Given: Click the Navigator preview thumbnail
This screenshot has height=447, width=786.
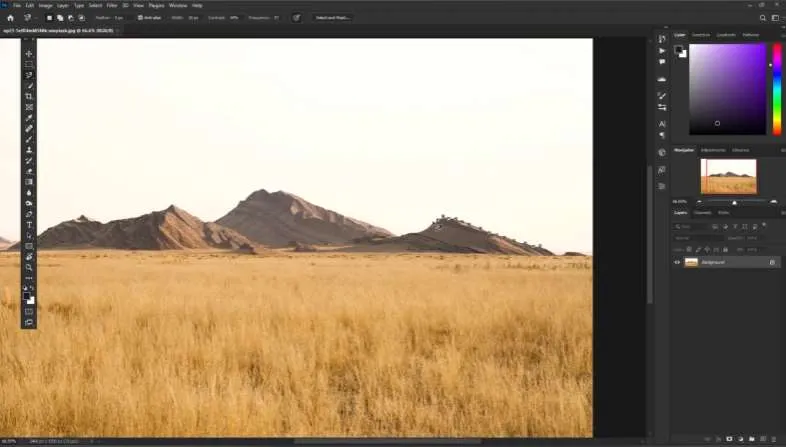Looking at the screenshot, I should point(728,176).
